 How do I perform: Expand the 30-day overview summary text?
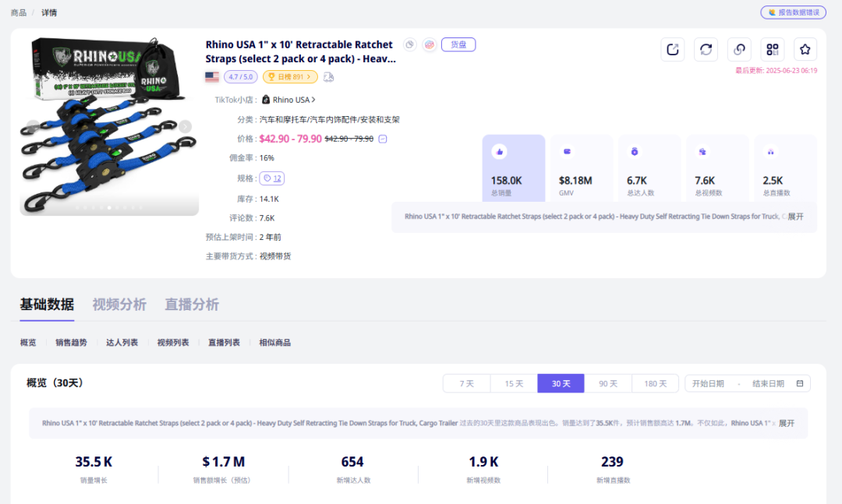click(x=787, y=423)
